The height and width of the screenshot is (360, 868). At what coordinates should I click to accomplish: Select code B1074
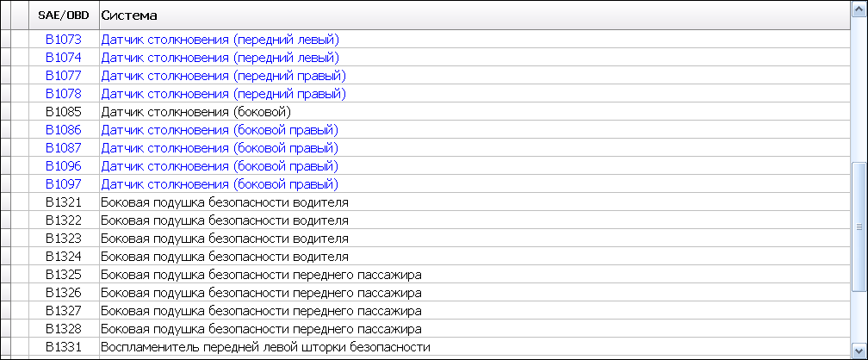coord(64,58)
